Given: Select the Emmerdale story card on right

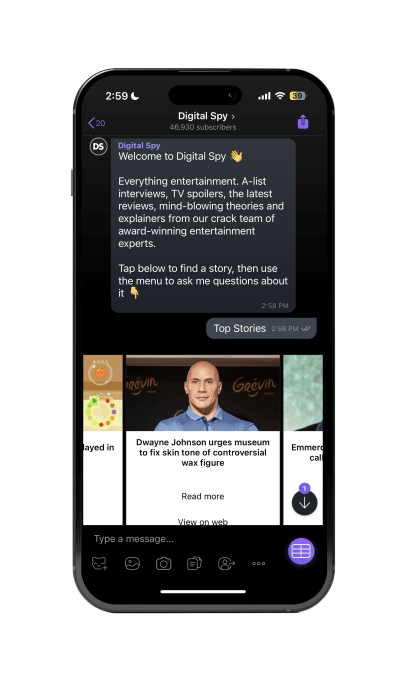Looking at the screenshot, I should coord(303,440).
